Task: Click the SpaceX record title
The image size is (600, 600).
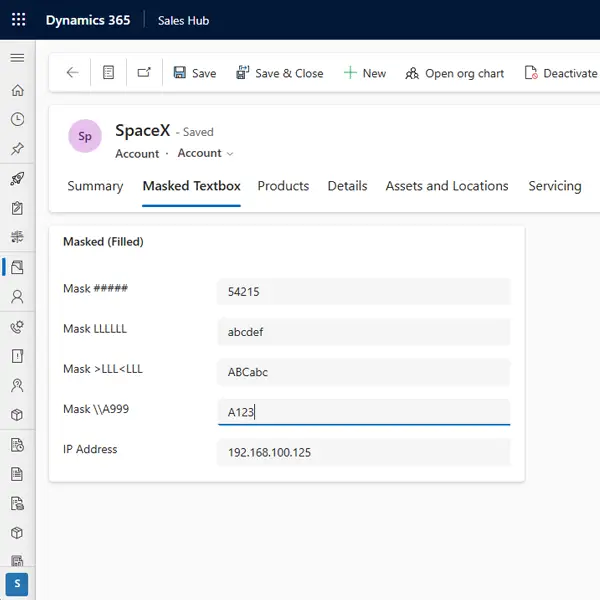Action: click(x=143, y=130)
